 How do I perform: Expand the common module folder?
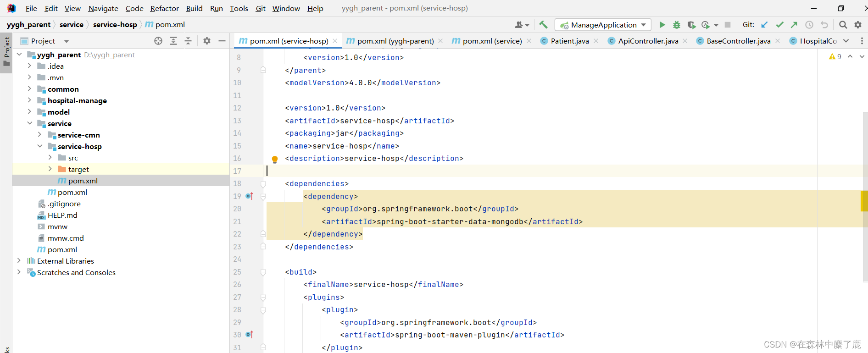click(29, 88)
